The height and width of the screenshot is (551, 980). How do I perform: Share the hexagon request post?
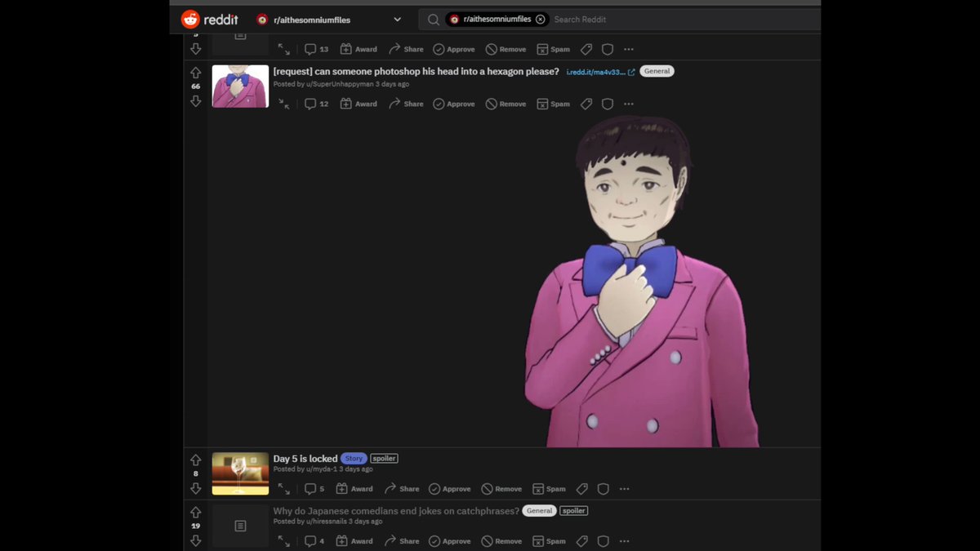click(406, 104)
